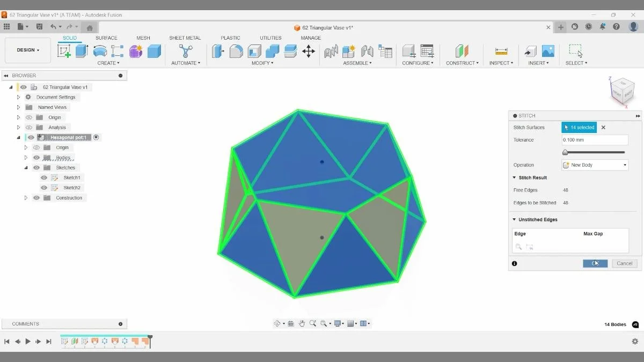Go to the Home tab icon
The image size is (644, 362).
point(90,27)
